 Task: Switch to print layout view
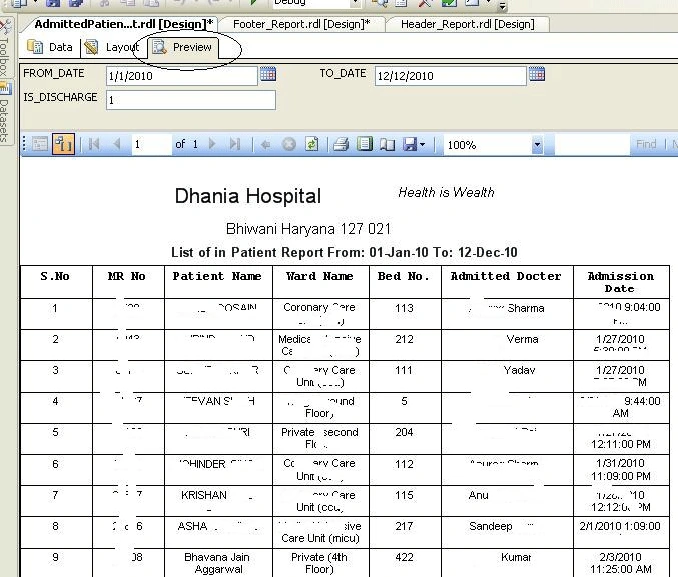(365, 144)
